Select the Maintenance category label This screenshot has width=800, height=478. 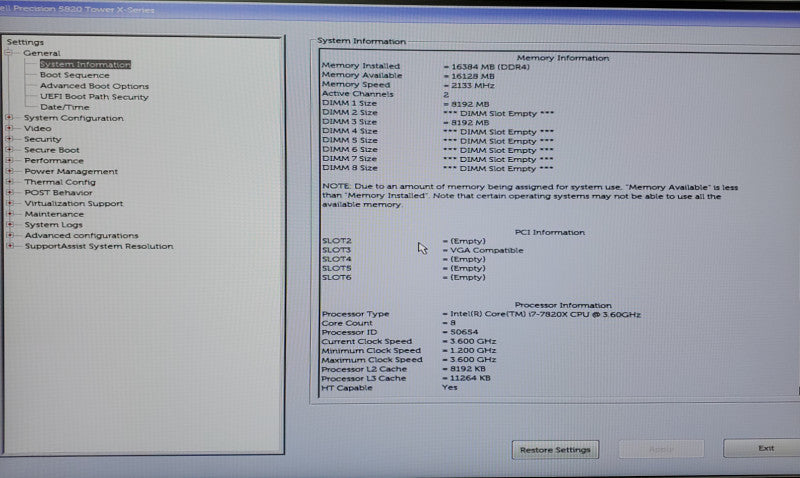pos(54,214)
